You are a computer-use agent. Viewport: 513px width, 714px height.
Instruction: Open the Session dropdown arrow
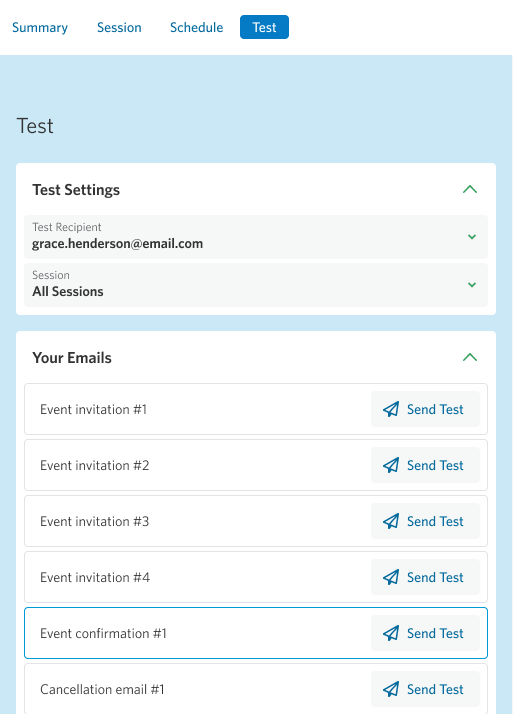click(472, 285)
